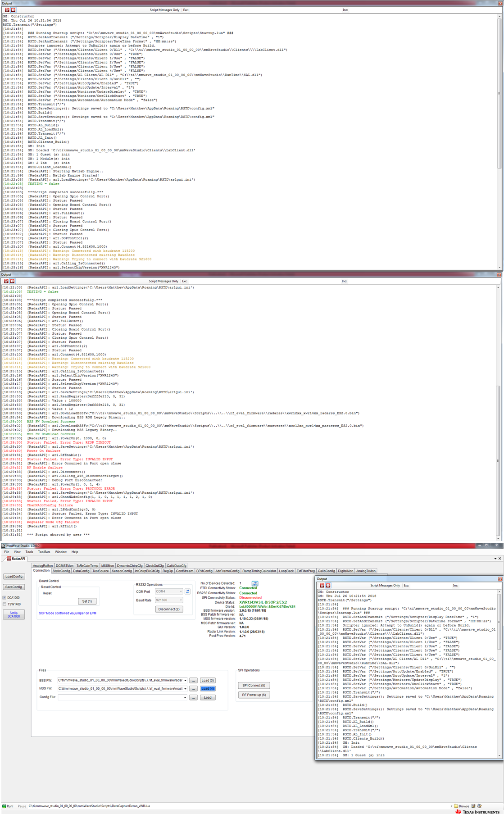Close the floating Output panel inside mmWave Studio
Viewport: 504px width, 814px height.
(500, 579)
